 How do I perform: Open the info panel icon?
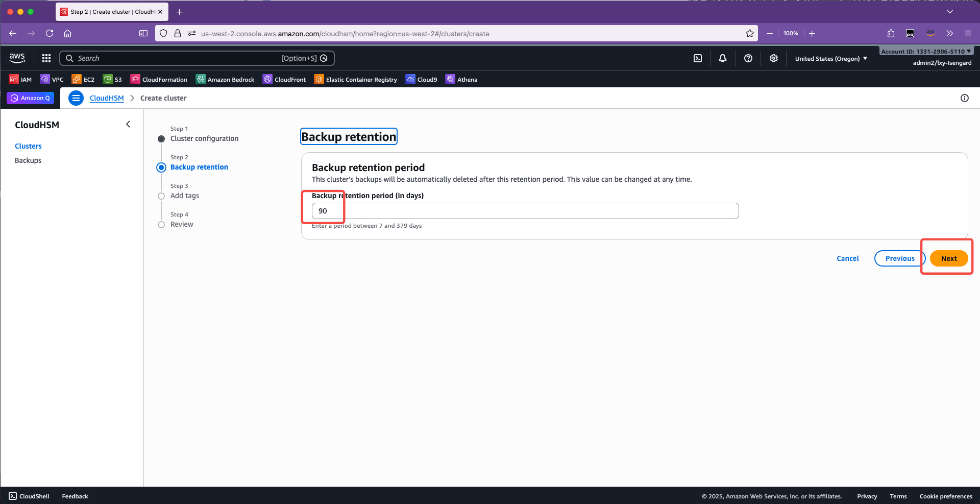pos(965,98)
